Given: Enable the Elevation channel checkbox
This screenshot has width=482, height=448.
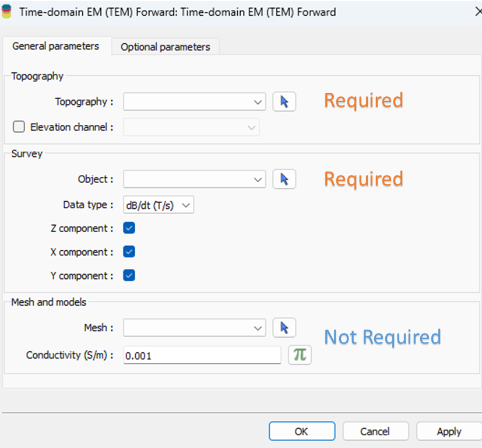Looking at the screenshot, I should (19, 127).
